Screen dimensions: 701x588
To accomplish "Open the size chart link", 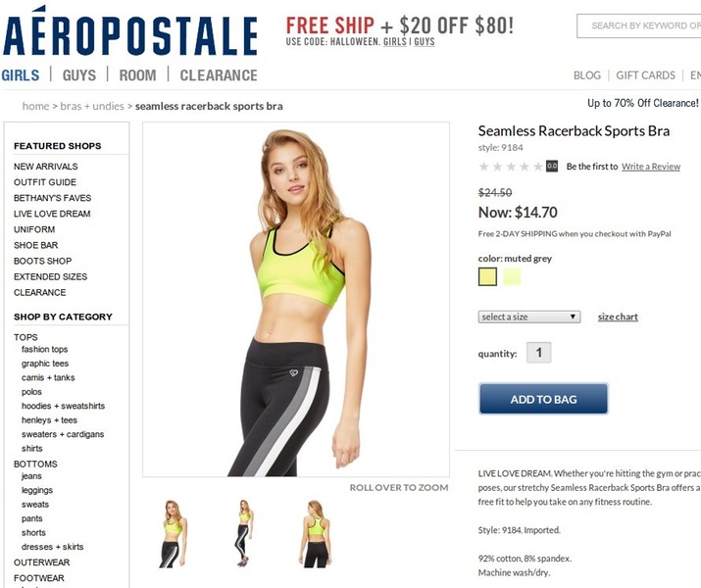I will [618, 317].
